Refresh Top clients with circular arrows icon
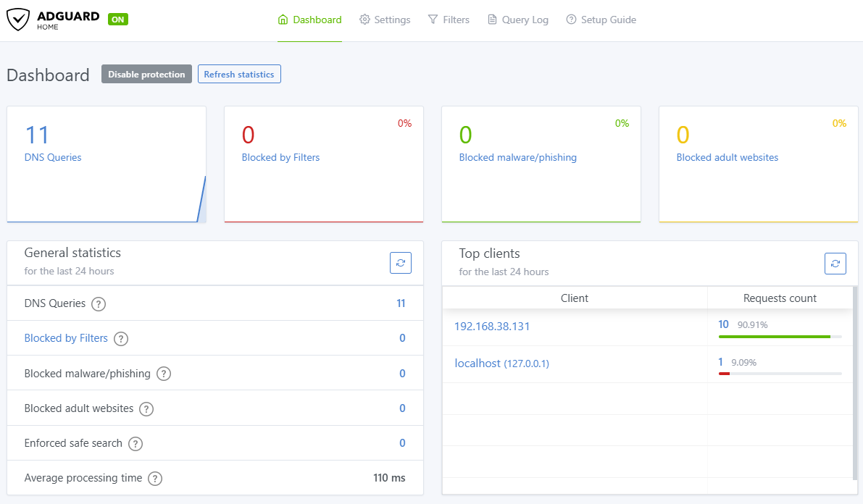This screenshot has height=504, width=863. point(835,264)
